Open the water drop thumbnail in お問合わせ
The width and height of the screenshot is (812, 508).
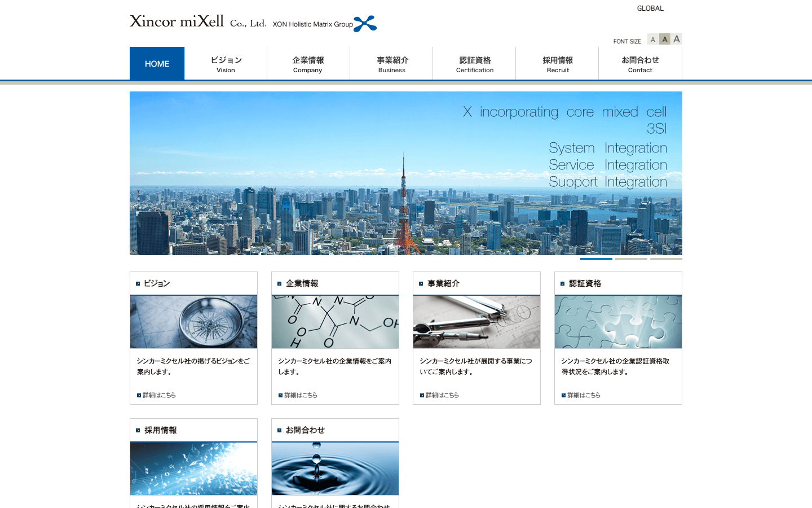pos(335,468)
